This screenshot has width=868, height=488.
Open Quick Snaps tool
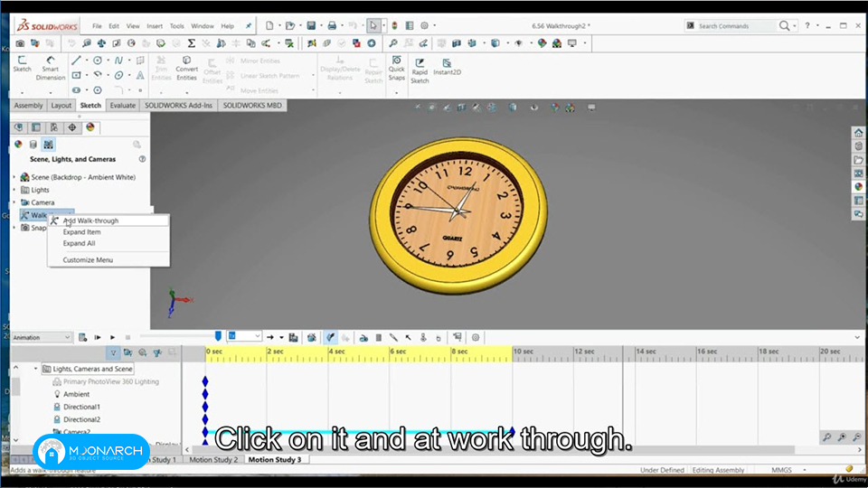pyautogui.click(x=396, y=68)
